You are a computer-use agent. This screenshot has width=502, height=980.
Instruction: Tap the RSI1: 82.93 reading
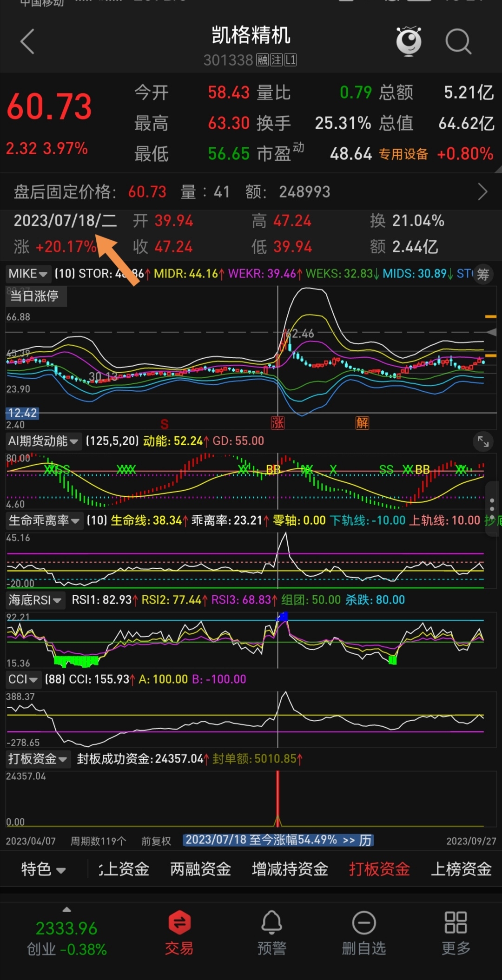pyautogui.click(x=104, y=600)
